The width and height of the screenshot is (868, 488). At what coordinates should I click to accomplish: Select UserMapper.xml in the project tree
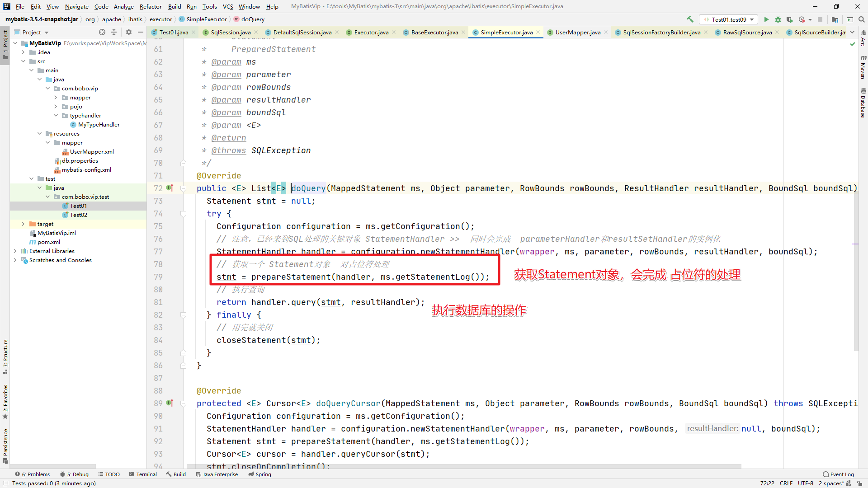point(92,152)
